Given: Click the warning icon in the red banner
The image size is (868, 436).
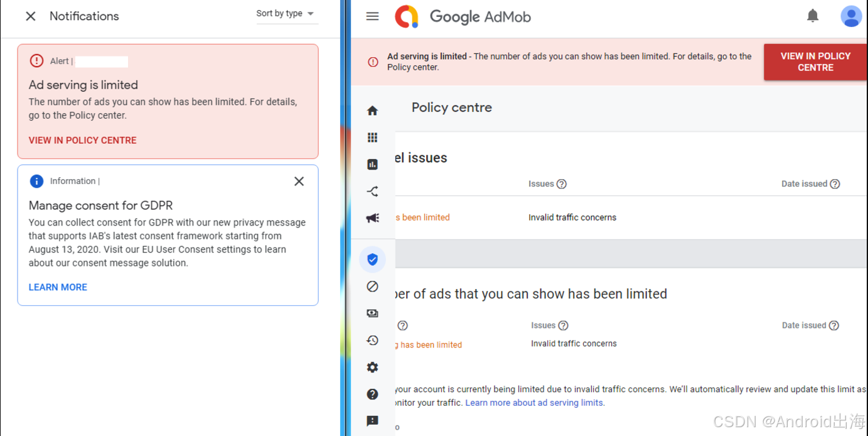Looking at the screenshot, I should 373,62.
